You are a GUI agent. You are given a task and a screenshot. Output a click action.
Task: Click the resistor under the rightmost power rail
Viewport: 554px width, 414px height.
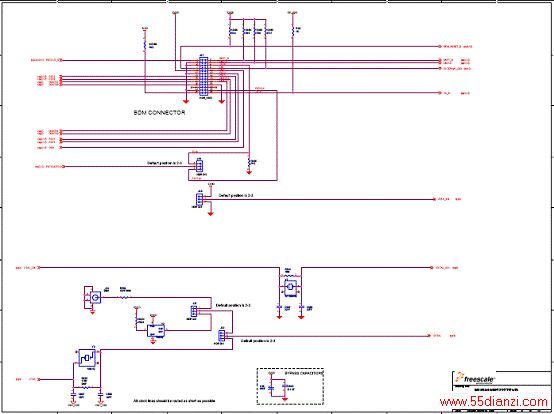(293, 31)
